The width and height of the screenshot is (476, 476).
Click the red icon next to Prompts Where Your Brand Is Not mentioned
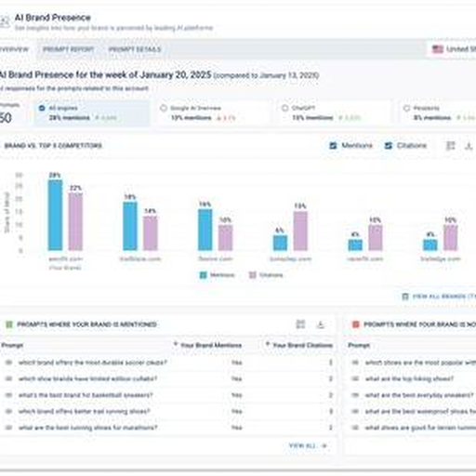356,324
